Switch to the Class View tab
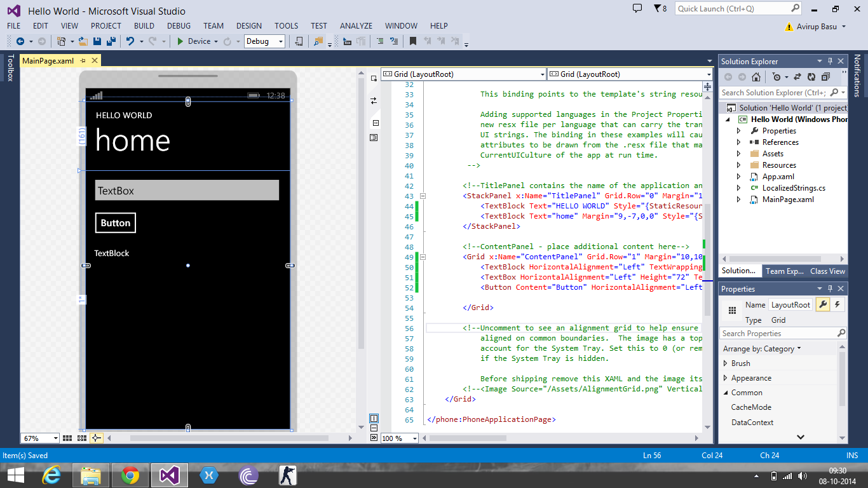Image resolution: width=868 pixels, height=488 pixels. (827, 271)
